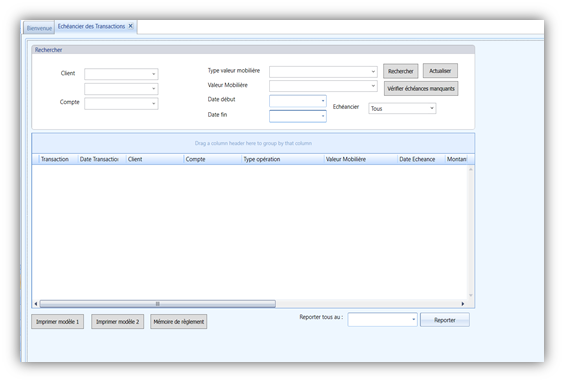Sort by the Montant column header
564x382 pixels.
(x=456, y=159)
